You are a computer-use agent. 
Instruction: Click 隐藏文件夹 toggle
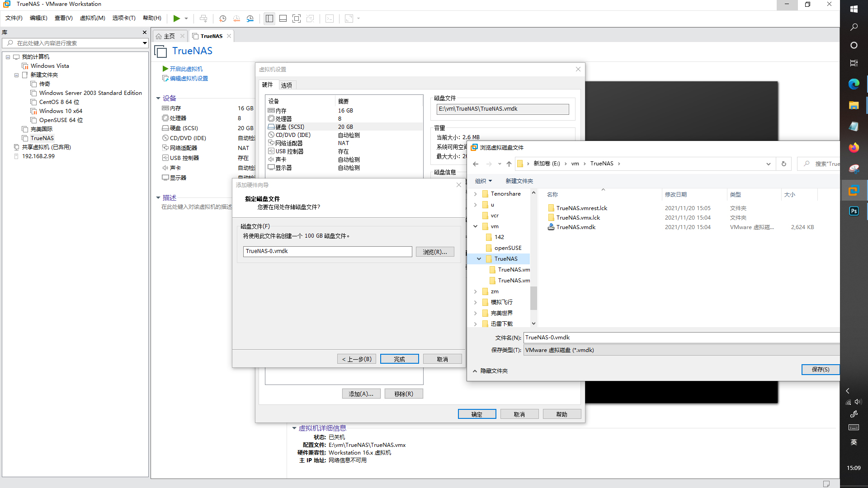coord(491,371)
